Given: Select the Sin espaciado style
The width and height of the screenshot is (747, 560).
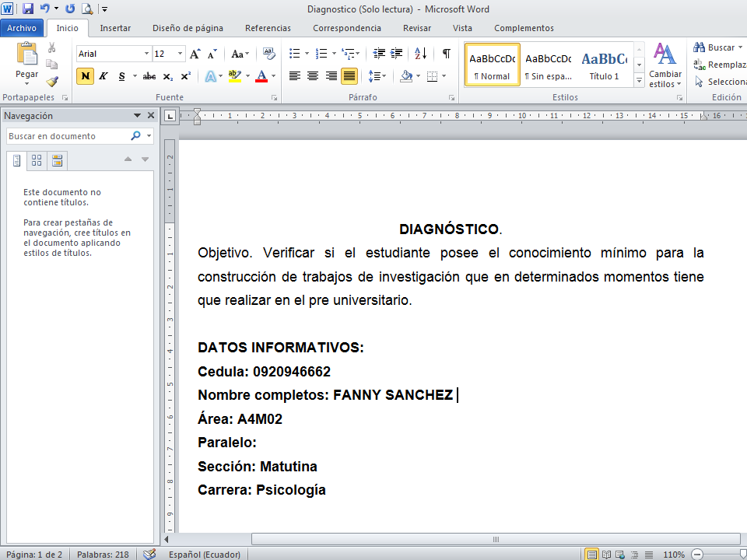Looking at the screenshot, I should point(549,65).
